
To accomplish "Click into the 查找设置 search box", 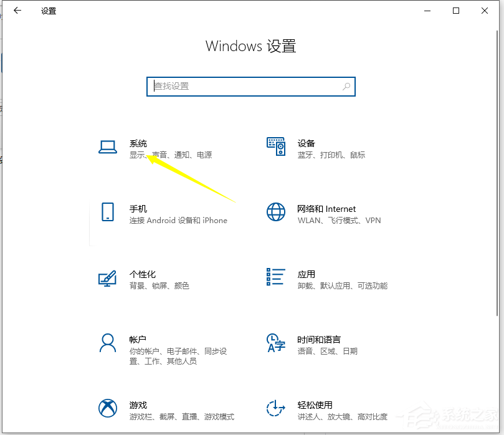I will click(250, 86).
